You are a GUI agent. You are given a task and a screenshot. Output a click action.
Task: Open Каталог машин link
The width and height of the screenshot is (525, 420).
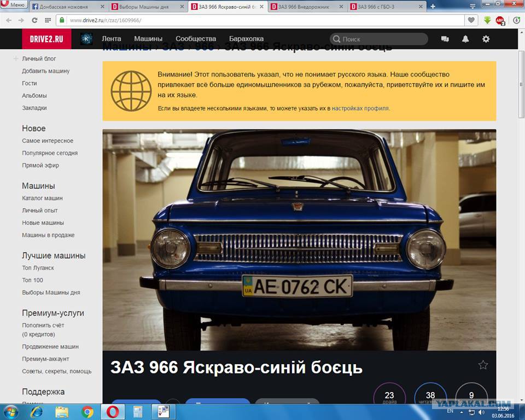42,199
